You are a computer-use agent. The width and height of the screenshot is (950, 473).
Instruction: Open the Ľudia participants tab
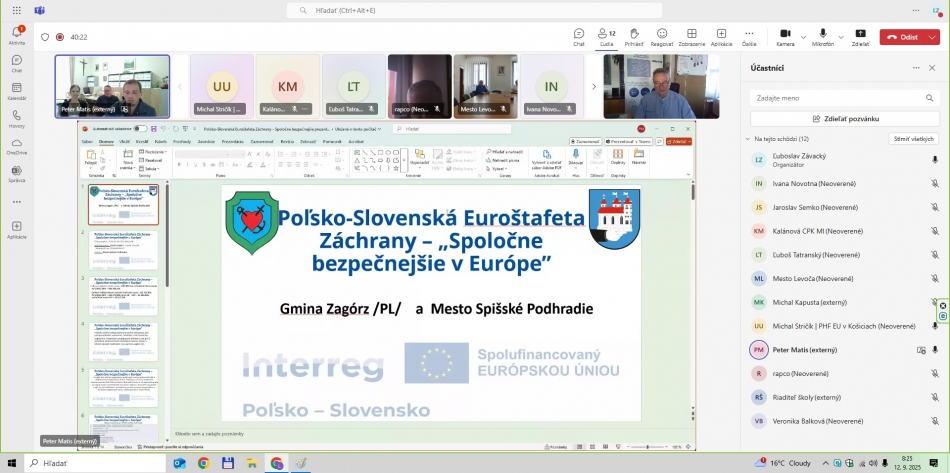pos(605,36)
